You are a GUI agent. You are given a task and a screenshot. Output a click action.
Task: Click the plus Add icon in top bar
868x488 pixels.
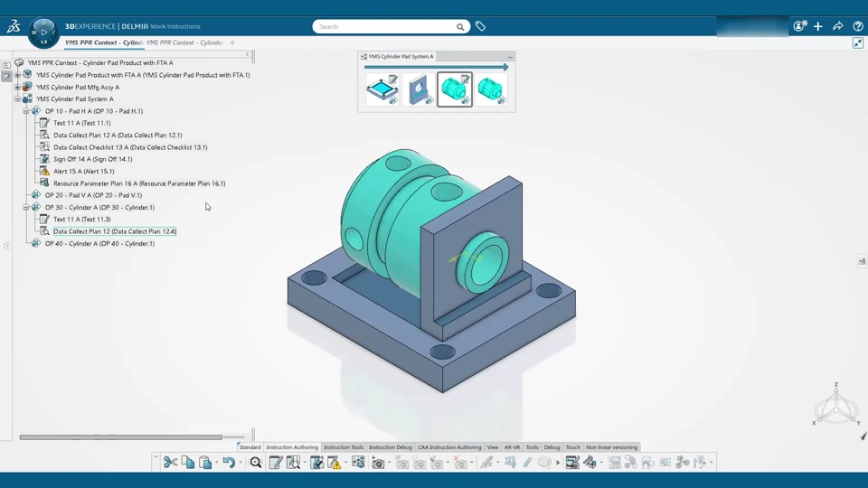818,26
